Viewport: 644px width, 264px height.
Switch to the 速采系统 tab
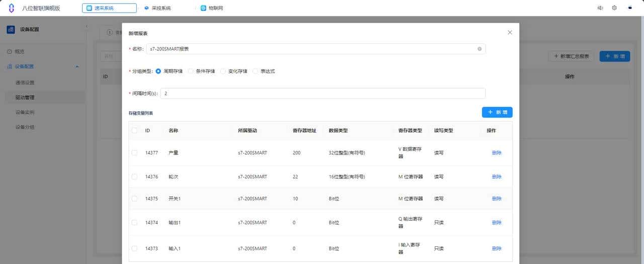point(109,8)
